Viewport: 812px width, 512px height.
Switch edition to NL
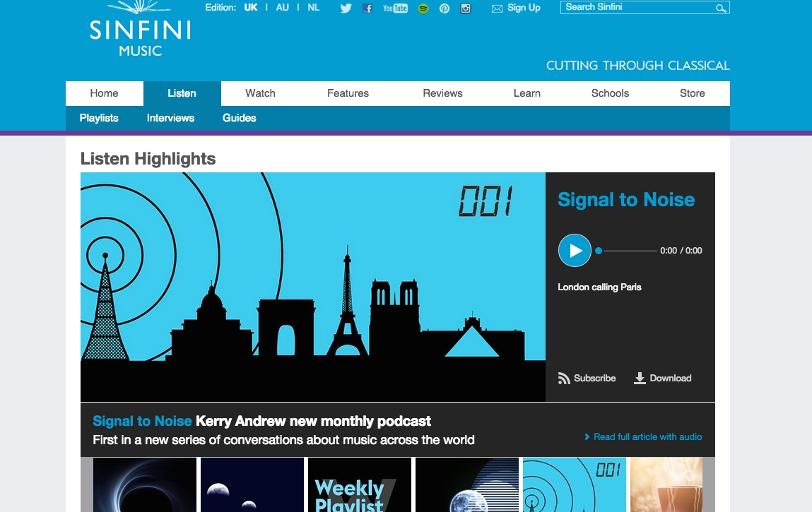(313, 7)
